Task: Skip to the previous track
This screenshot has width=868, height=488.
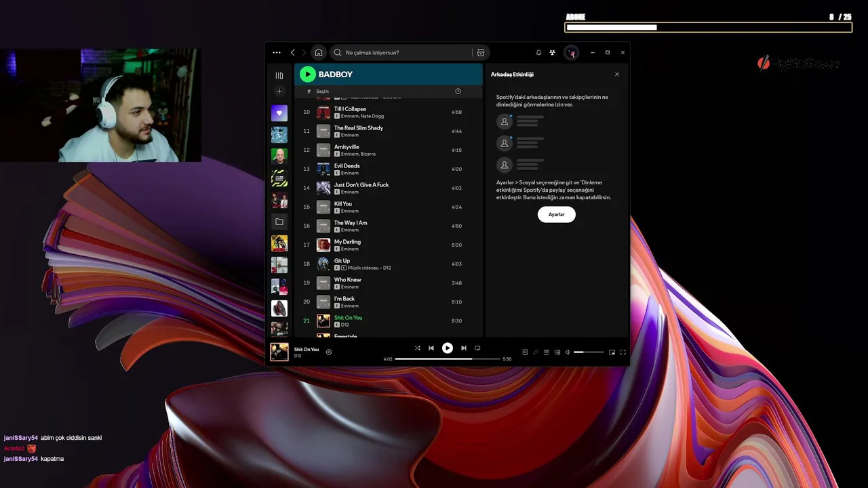Action: [431, 348]
